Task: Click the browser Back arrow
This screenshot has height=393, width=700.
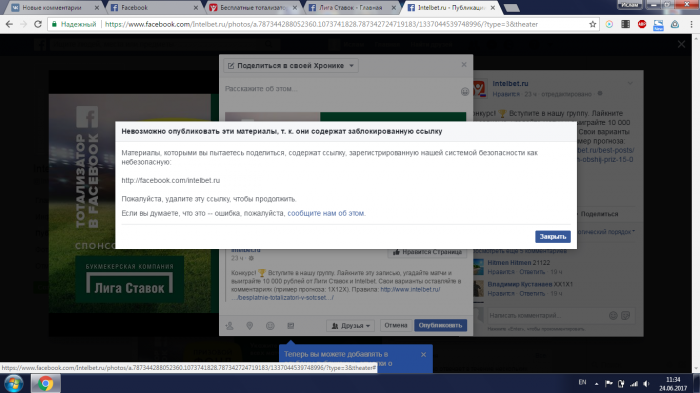Action: [x=9, y=24]
